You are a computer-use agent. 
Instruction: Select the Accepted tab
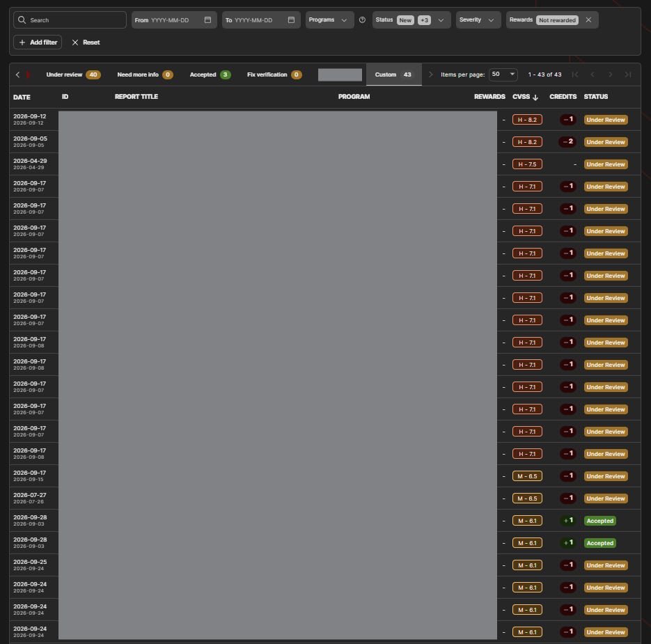tap(210, 74)
